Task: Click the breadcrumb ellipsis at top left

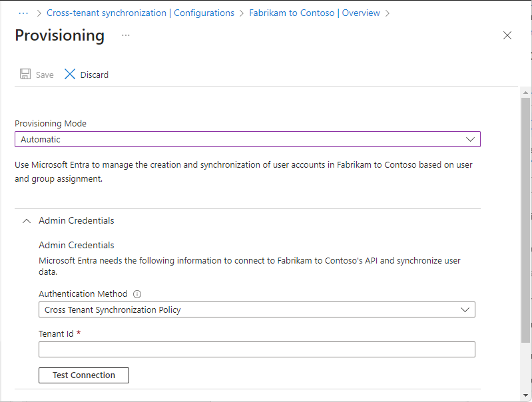Action: coord(23,13)
